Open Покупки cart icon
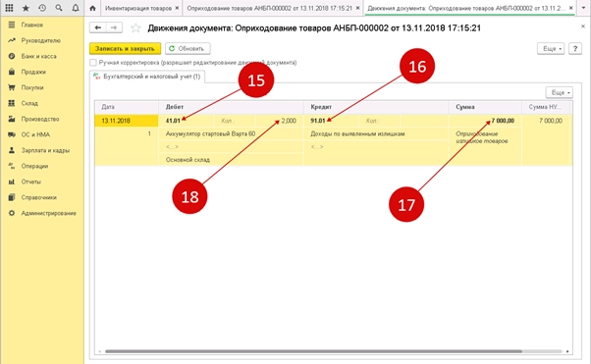Screen dimensions: 591x364 [x=12, y=87]
